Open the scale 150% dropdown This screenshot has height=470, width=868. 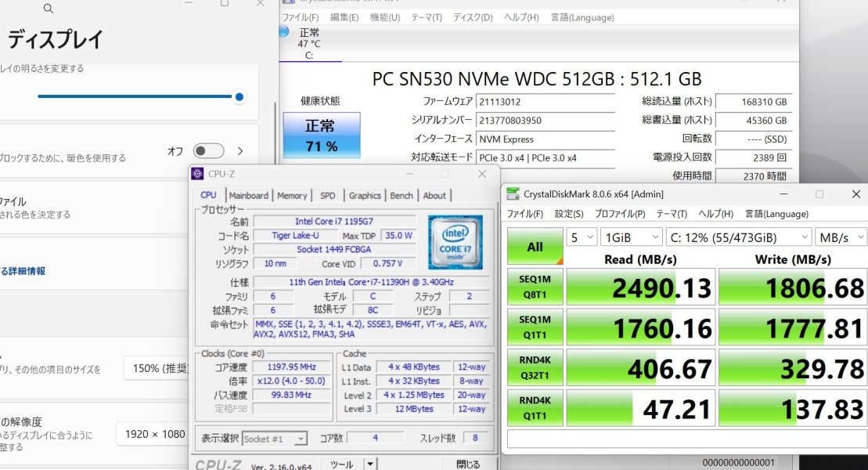click(157, 368)
